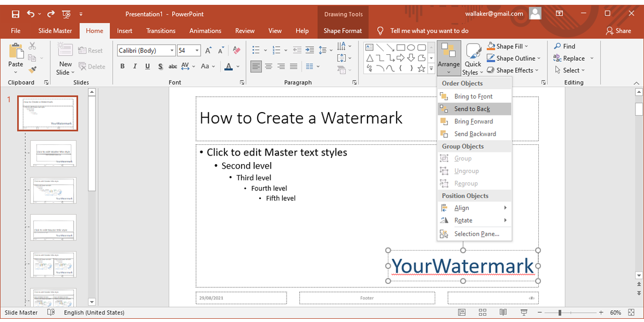
Task: Click the Arrange button
Action: pos(449,58)
